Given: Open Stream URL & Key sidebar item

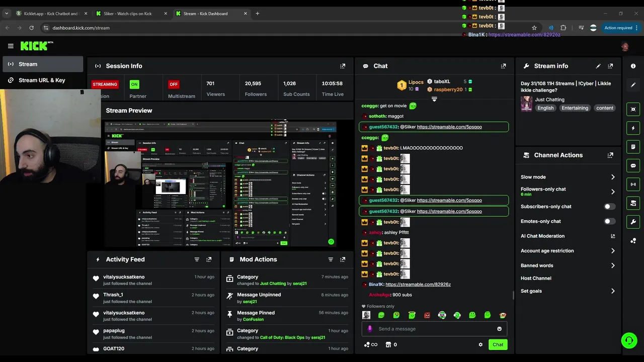Looking at the screenshot, I should (43, 80).
